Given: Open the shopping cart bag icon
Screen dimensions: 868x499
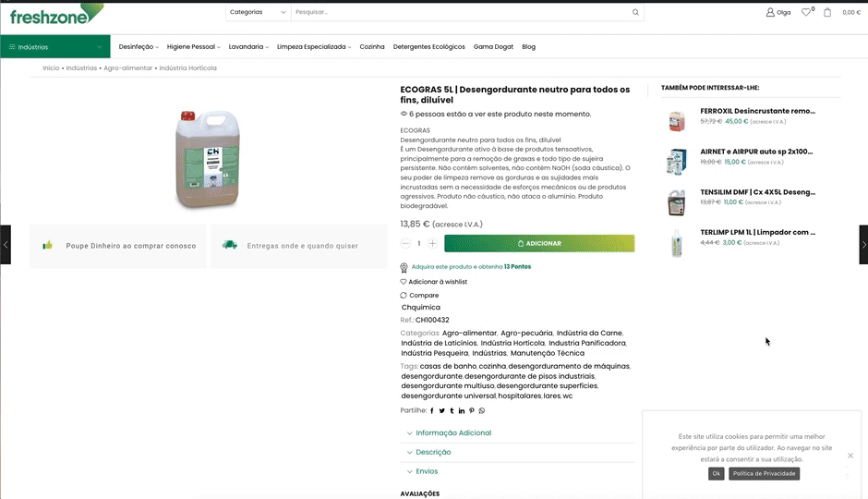Looking at the screenshot, I should click(x=827, y=12).
